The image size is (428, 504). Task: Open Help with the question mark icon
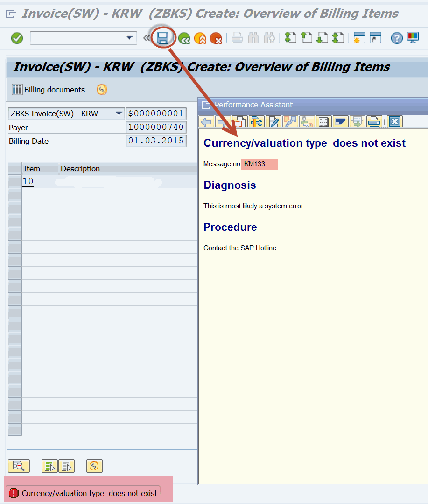(396, 38)
